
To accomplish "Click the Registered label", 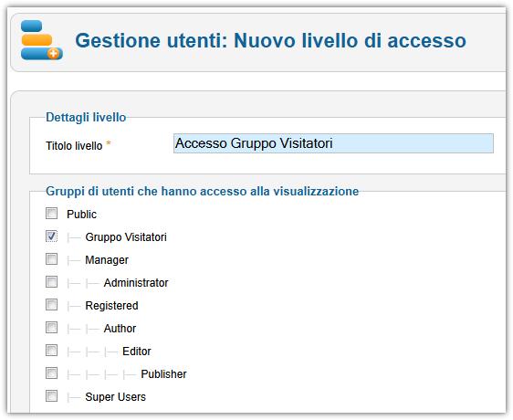I will pos(111,306).
